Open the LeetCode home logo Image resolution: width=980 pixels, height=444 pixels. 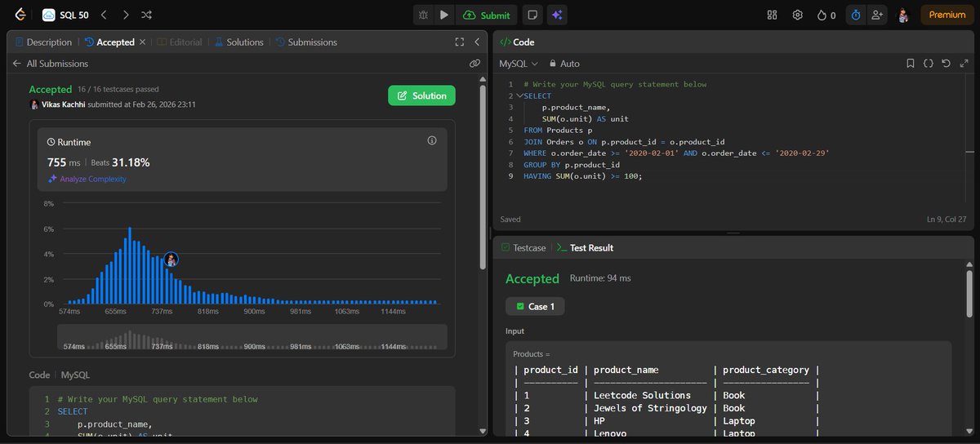click(20, 15)
